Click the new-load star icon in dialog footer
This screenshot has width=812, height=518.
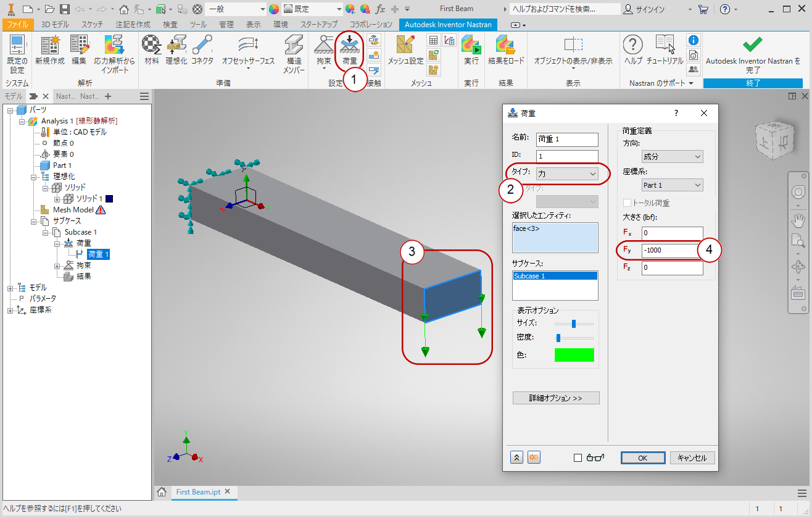tap(534, 457)
